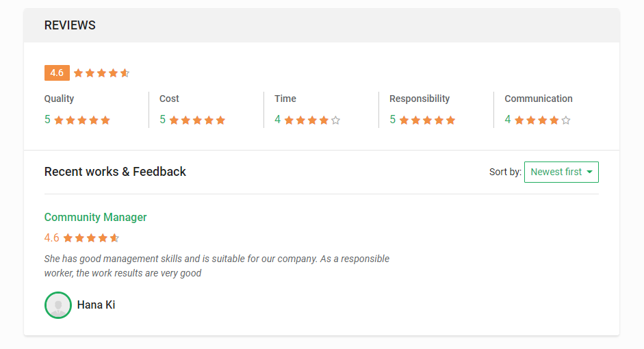Viewport: 644px width, 349px height.
Task: Open the Newest first sort dropdown
Action: point(561,172)
